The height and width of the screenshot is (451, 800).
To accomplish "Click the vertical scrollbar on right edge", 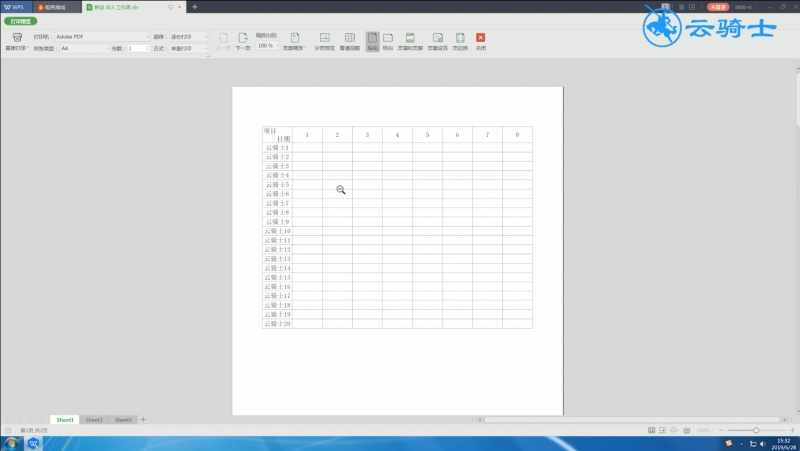I will point(797,99).
